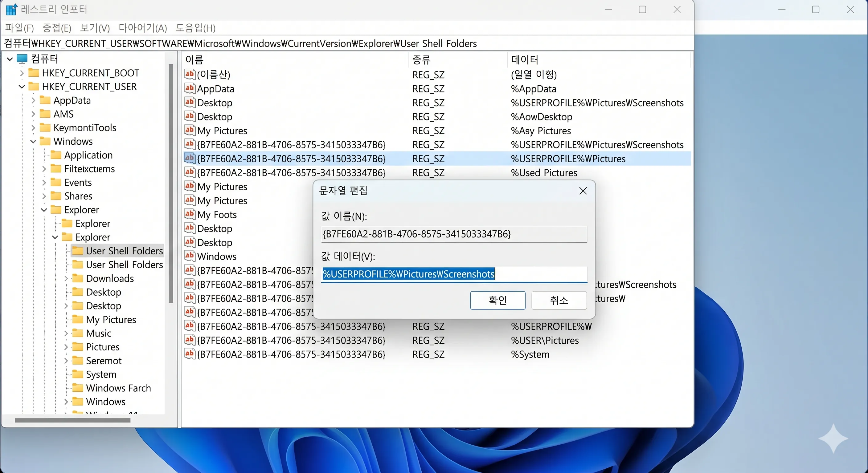Select the My Foots value name

tap(217, 214)
